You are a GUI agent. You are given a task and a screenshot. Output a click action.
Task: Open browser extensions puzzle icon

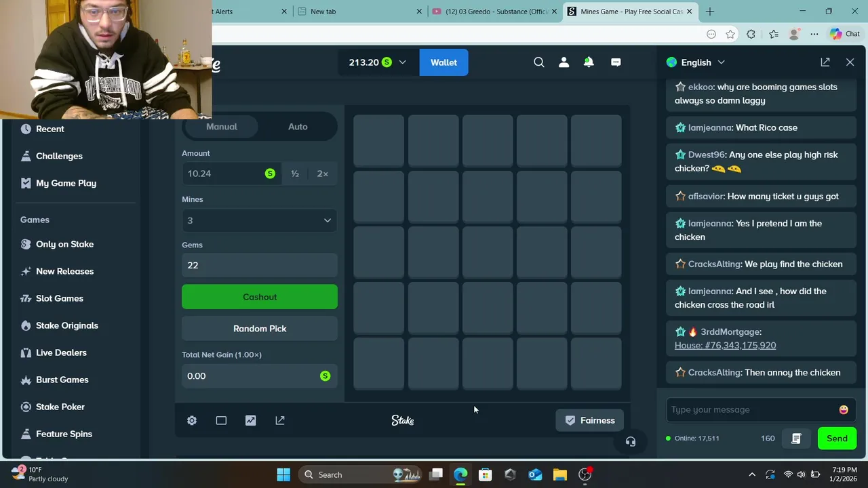[751, 34]
